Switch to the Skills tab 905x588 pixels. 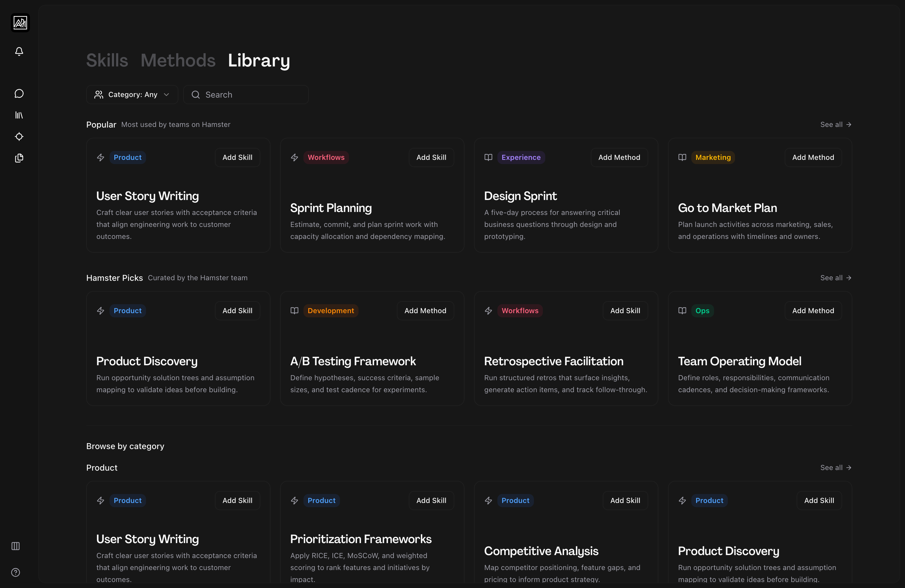(x=107, y=60)
